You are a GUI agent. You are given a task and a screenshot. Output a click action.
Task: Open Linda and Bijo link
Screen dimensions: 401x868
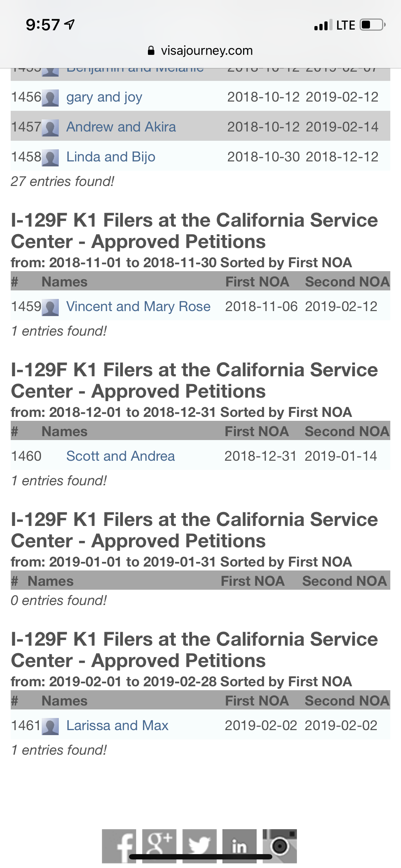[x=111, y=157]
